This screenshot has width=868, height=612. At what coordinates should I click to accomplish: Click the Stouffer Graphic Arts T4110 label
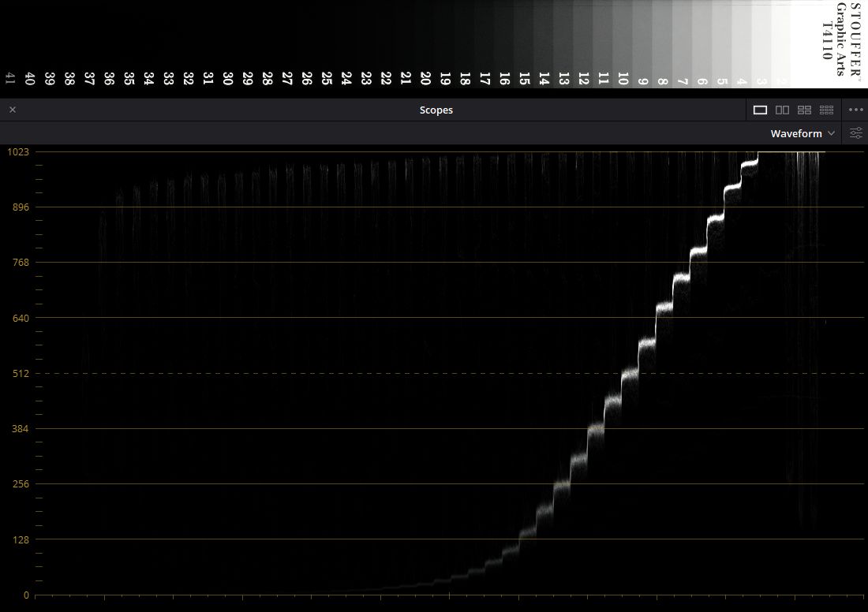coord(841,39)
